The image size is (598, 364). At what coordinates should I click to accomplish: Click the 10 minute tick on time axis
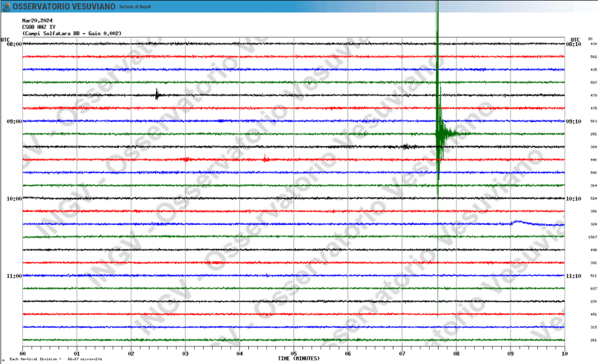tap(564, 353)
